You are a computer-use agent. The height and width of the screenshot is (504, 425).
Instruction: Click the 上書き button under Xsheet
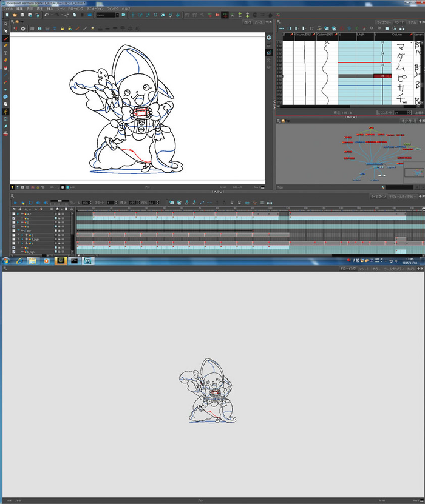[419, 112]
